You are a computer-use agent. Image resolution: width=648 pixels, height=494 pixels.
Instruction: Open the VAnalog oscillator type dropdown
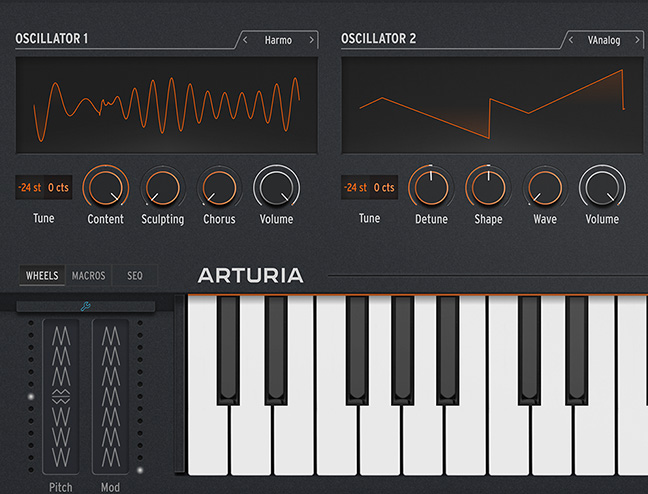pyautogui.click(x=603, y=40)
